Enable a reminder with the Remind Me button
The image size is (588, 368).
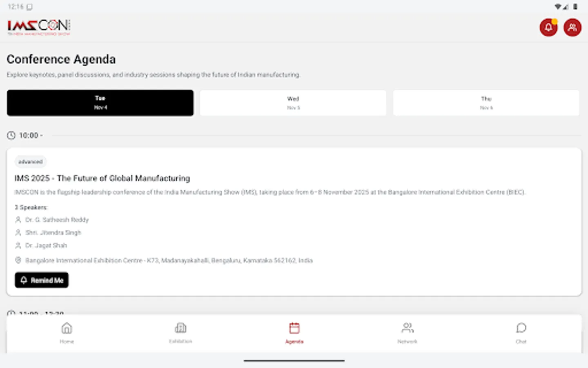(41, 280)
